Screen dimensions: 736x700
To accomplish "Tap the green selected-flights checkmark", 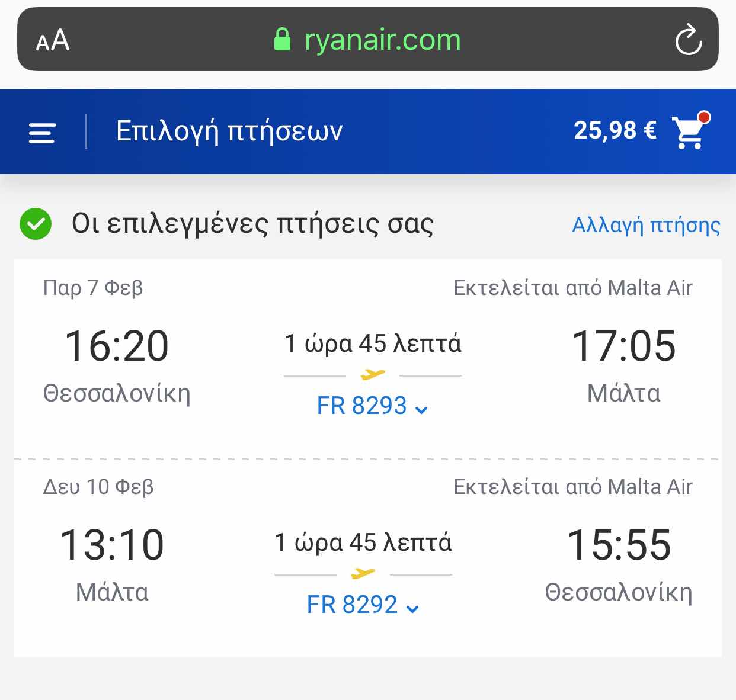I will coord(36,224).
